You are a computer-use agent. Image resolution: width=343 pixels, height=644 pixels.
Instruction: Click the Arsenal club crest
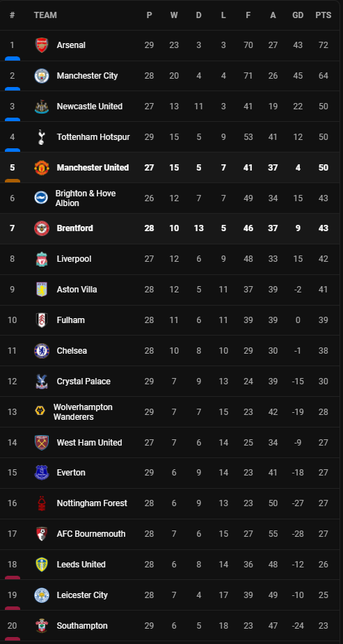coord(42,45)
